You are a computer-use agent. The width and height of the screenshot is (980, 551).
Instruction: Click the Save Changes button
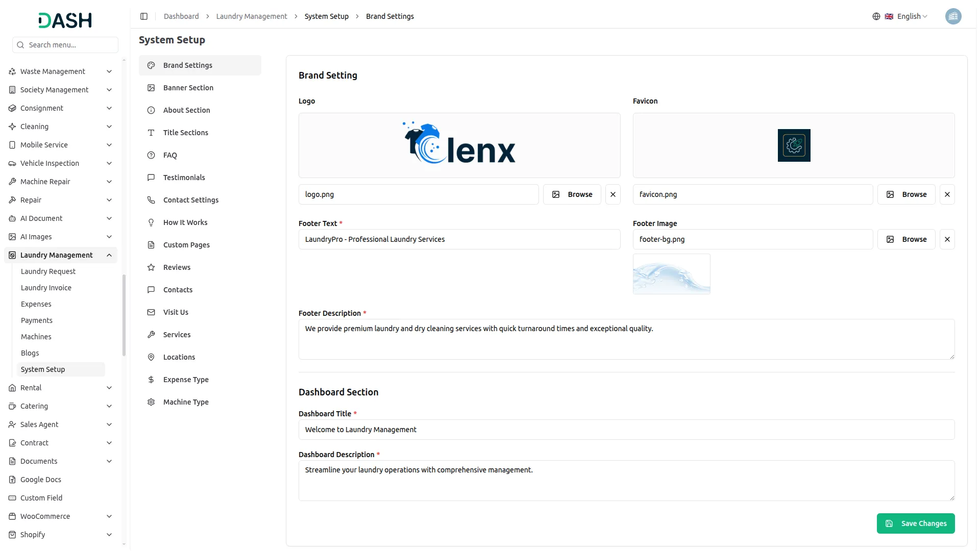point(916,523)
